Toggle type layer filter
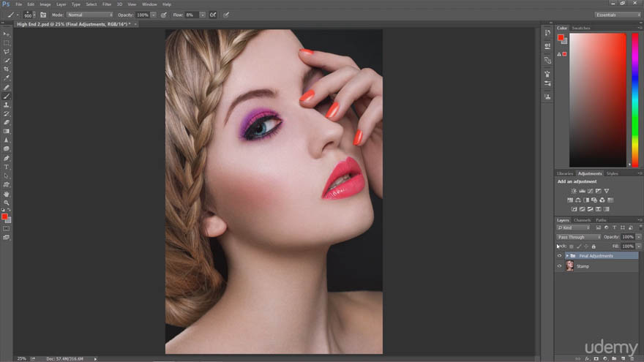This screenshot has height=362, width=644. pyautogui.click(x=615, y=227)
